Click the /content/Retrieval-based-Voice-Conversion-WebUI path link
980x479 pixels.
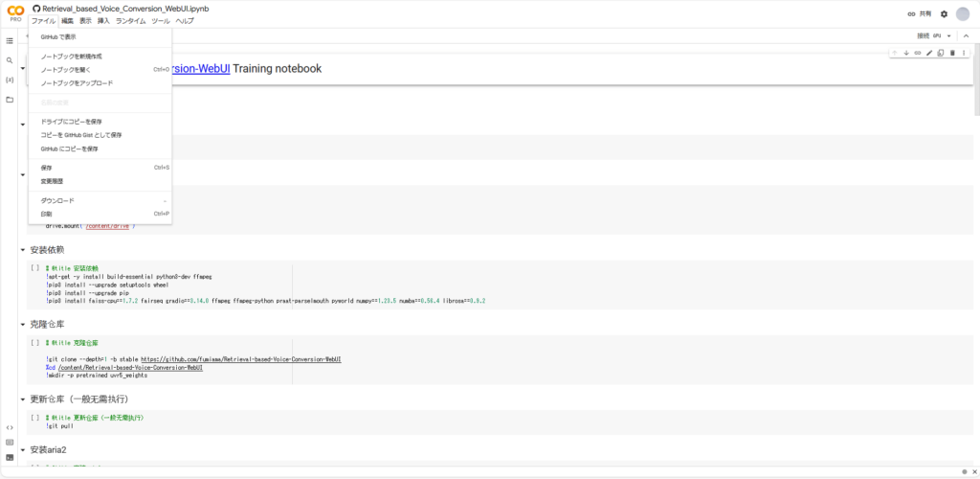tap(130, 368)
